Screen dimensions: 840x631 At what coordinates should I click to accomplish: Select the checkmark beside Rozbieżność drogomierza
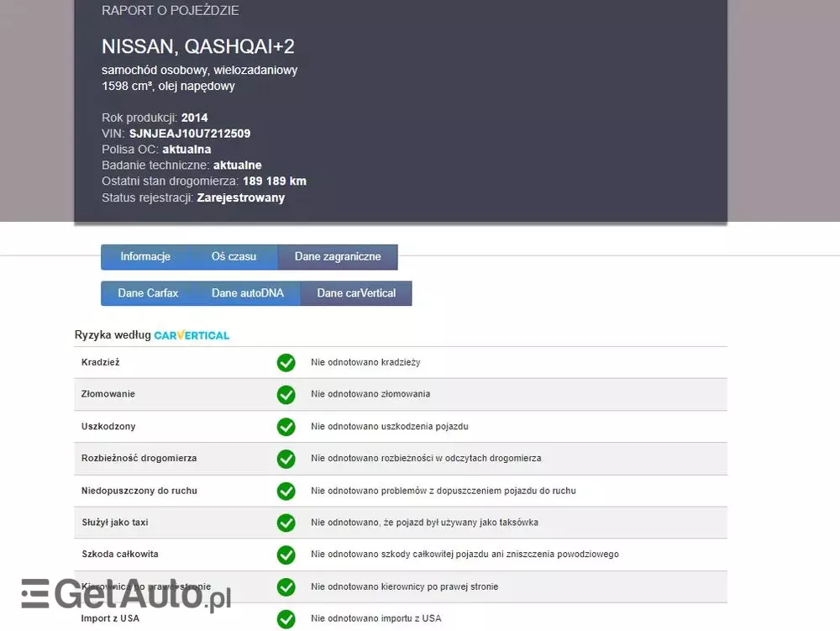point(286,459)
